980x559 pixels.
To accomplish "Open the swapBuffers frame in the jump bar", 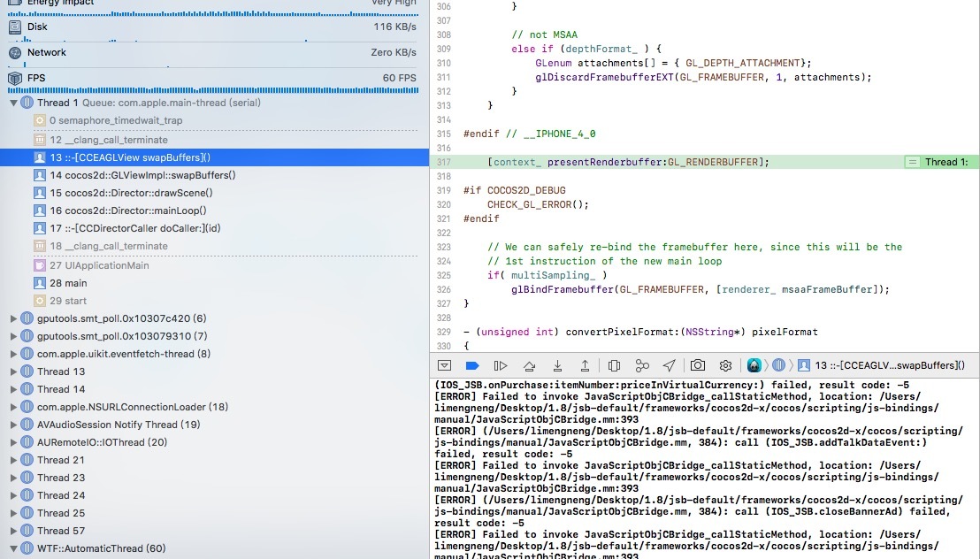I will point(882,365).
